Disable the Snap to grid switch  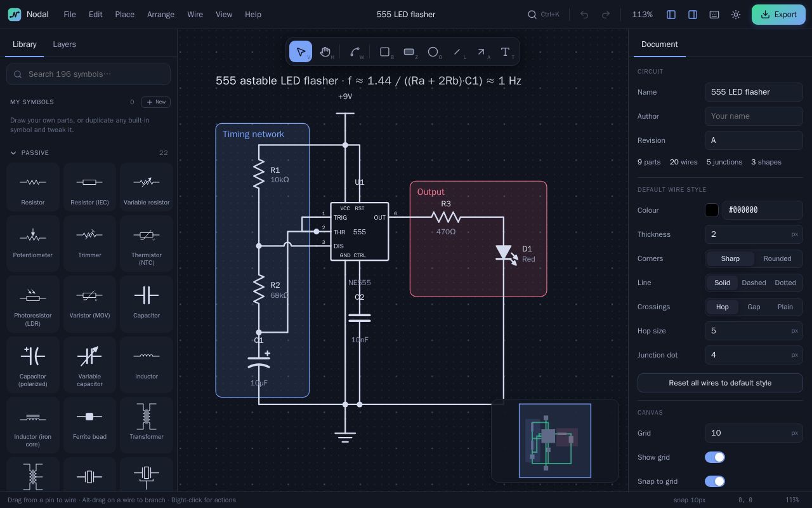[x=715, y=481]
